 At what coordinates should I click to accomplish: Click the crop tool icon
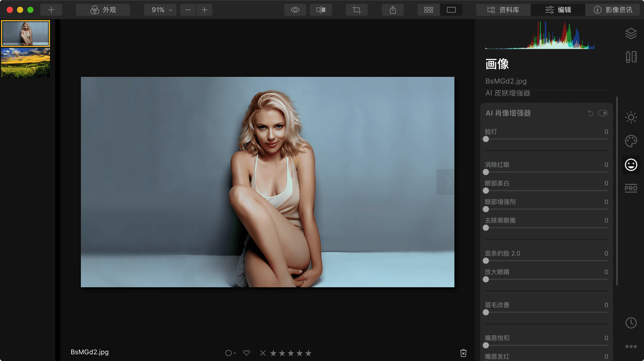click(357, 10)
